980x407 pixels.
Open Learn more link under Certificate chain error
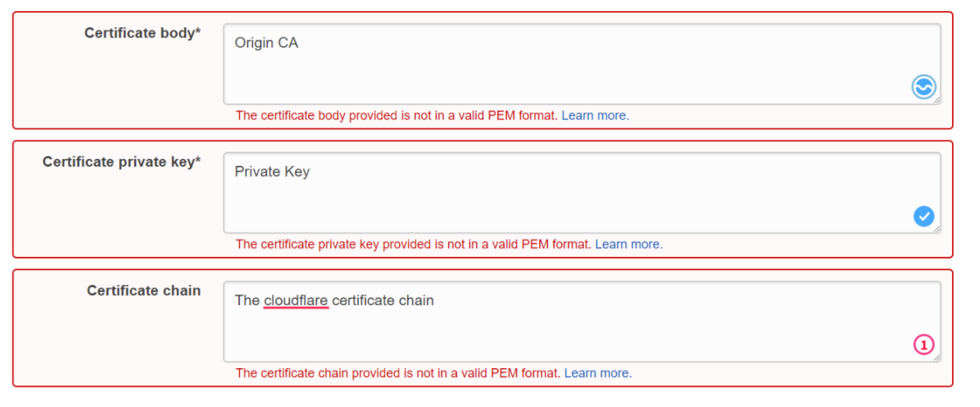point(598,373)
